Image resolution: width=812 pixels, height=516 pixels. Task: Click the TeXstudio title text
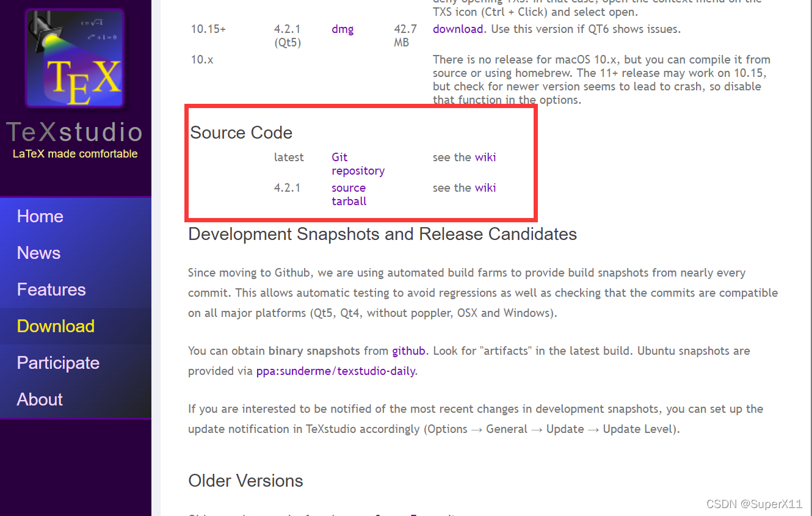(74, 132)
